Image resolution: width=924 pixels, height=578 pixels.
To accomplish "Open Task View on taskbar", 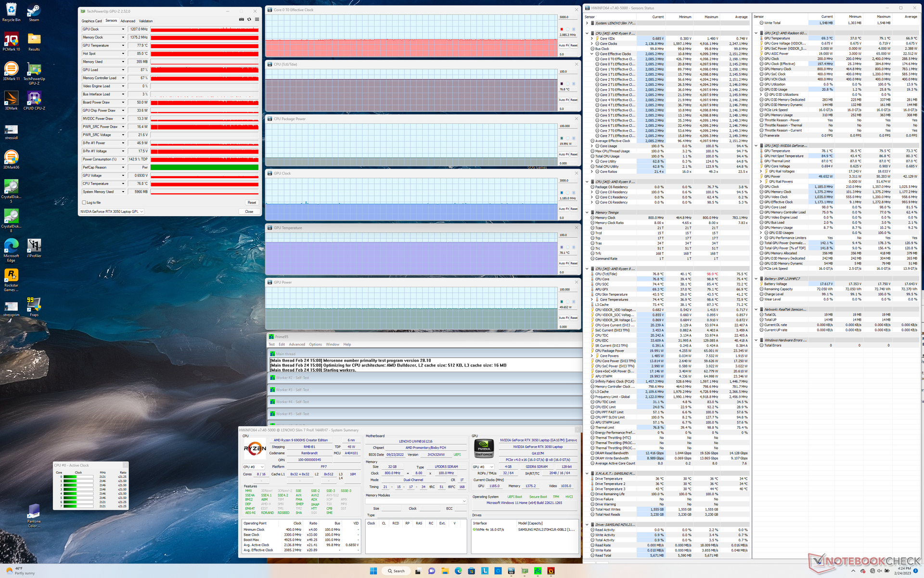I will [x=418, y=571].
